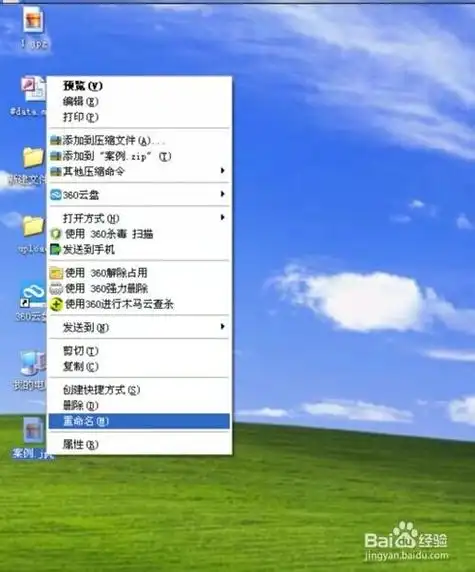Screen dimensions: 475x572
Task: Click the highlighted 重命名(M) entry
Action: pyautogui.click(x=139, y=421)
